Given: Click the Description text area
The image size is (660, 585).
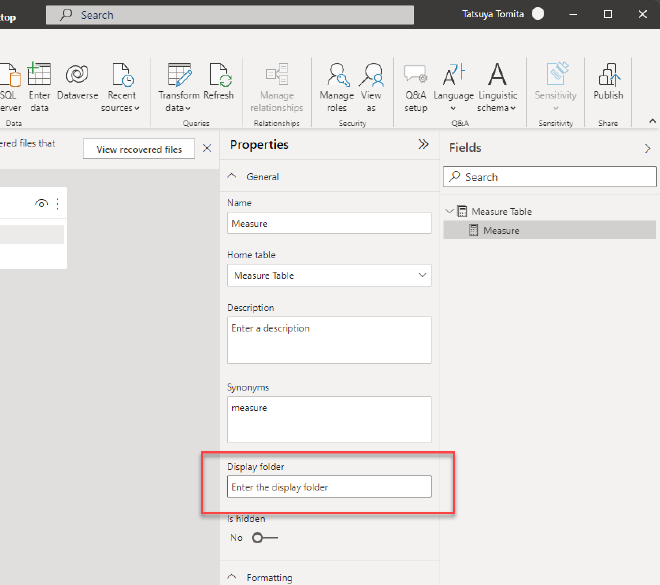Looking at the screenshot, I should click(x=329, y=340).
